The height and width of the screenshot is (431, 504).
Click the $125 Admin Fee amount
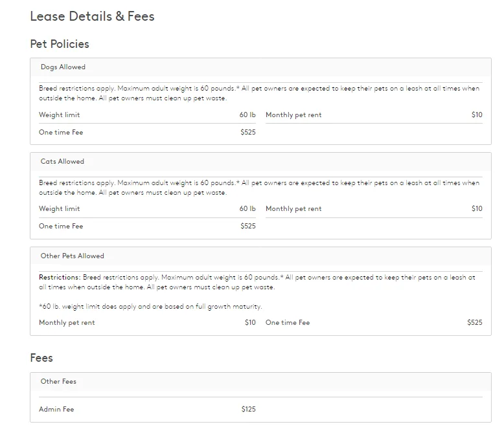tap(249, 410)
